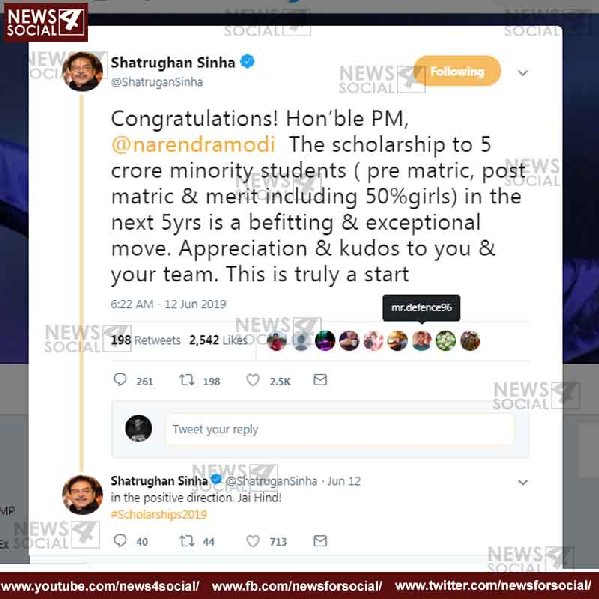
Task: Click in the Tweet your reply field
Action: tap(339, 429)
